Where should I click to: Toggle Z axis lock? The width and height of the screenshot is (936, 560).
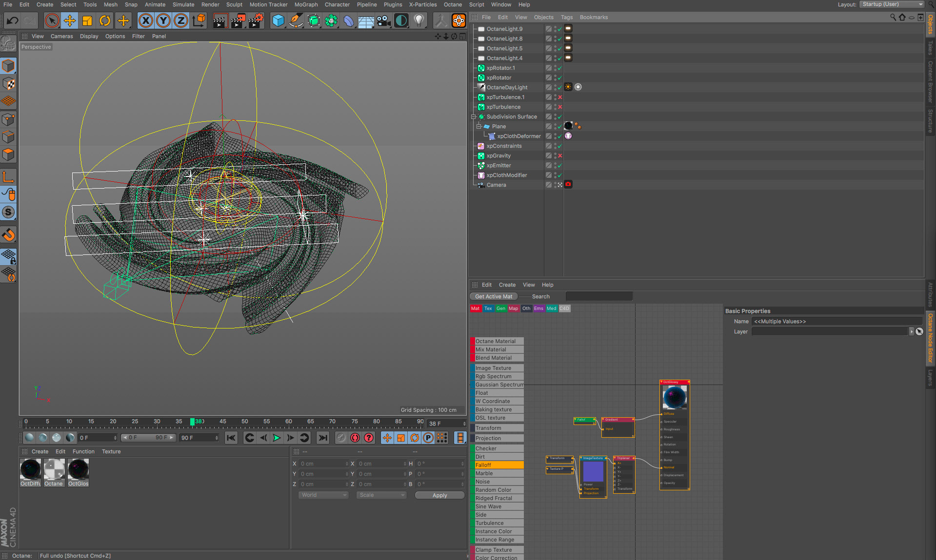[181, 20]
